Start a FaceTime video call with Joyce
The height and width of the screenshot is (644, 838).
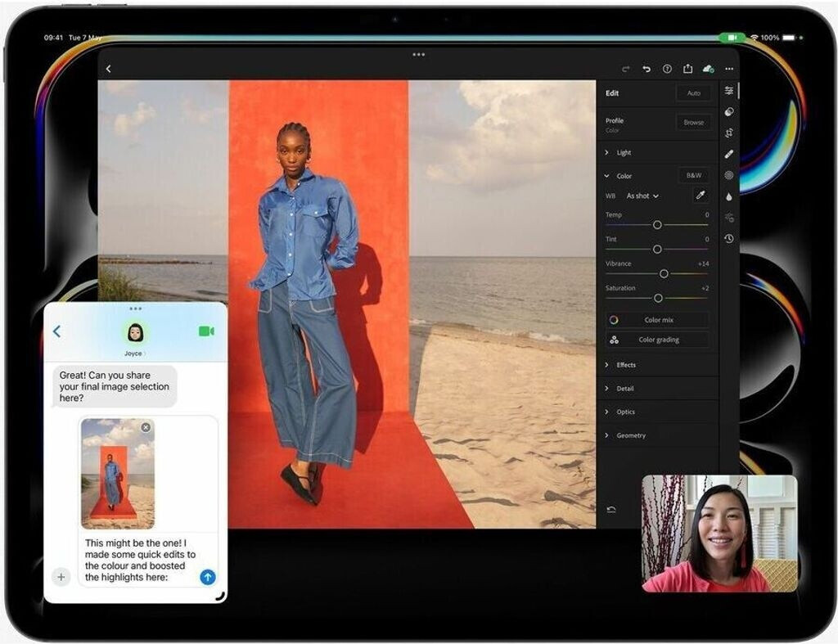(x=206, y=331)
